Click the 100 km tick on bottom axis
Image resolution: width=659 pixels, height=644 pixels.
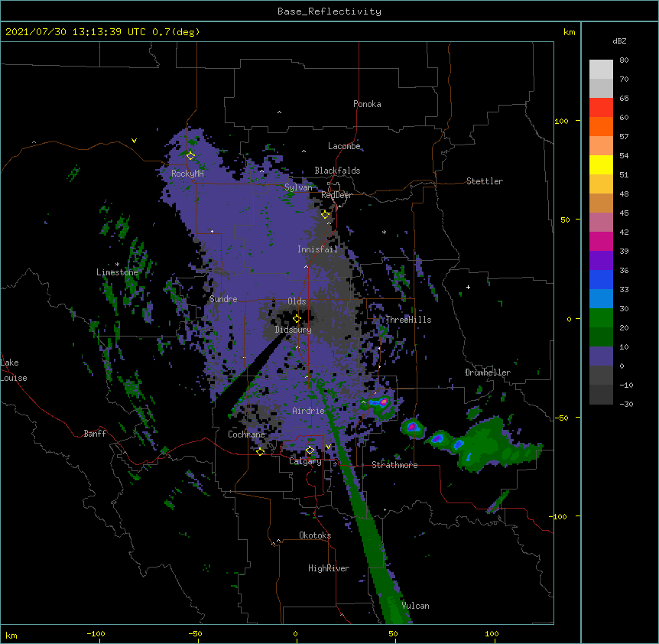tap(492, 633)
